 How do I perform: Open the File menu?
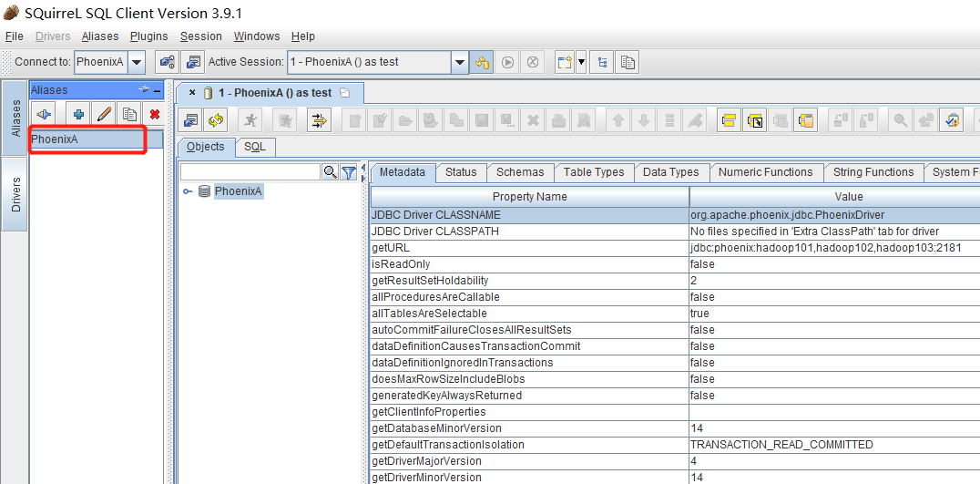(x=15, y=36)
